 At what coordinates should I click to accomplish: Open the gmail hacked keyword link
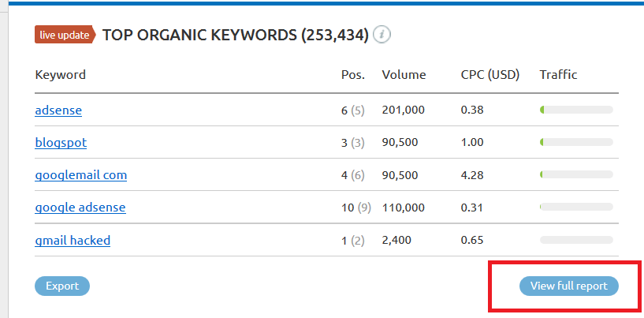(x=73, y=240)
